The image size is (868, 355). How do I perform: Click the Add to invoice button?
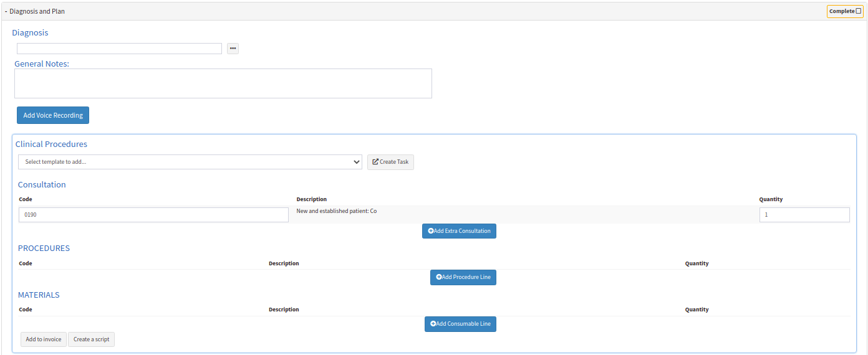coord(43,339)
